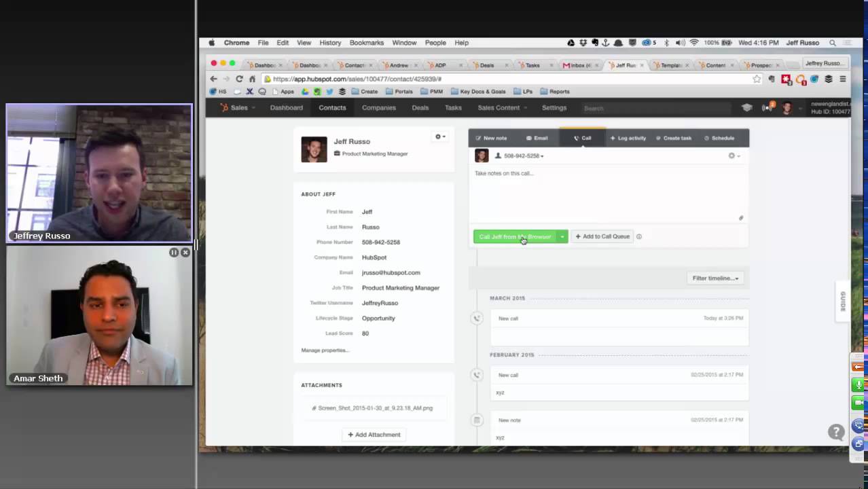Switch to the Email tab

point(537,138)
